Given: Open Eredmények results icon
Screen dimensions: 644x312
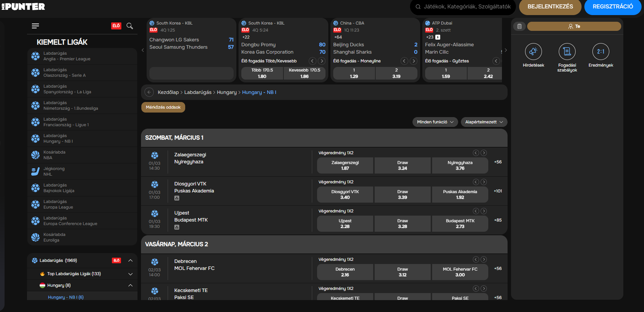Looking at the screenshot, I should 601,52.
